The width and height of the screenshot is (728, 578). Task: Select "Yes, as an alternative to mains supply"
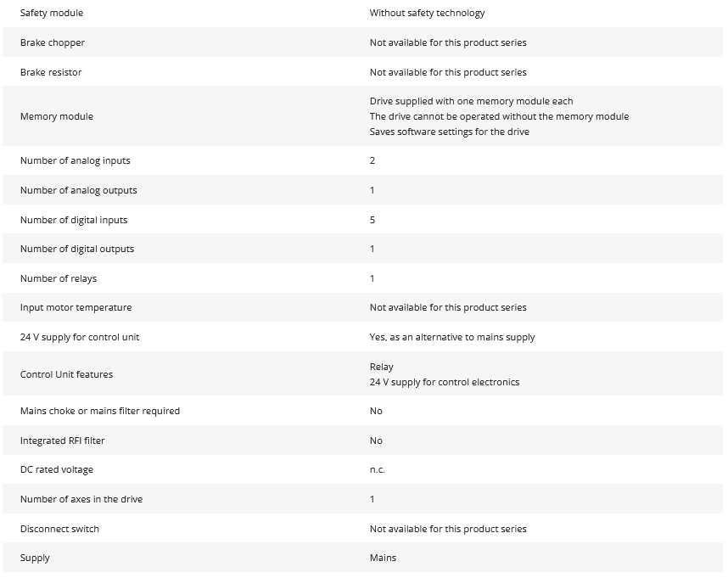pos(452,337)
